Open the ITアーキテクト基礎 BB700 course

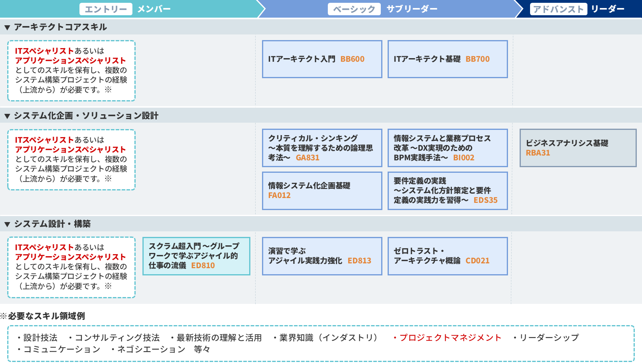coord(447,59)
